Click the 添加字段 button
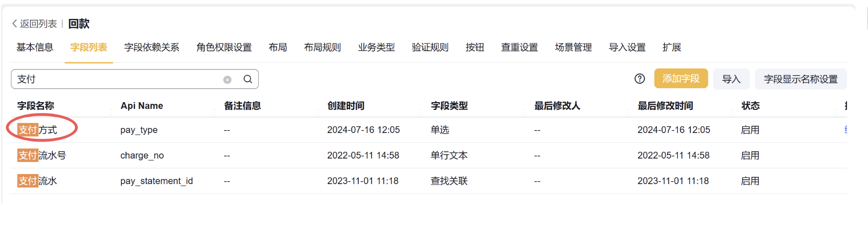This screenshot has height=240, width=868. (681, 79)
